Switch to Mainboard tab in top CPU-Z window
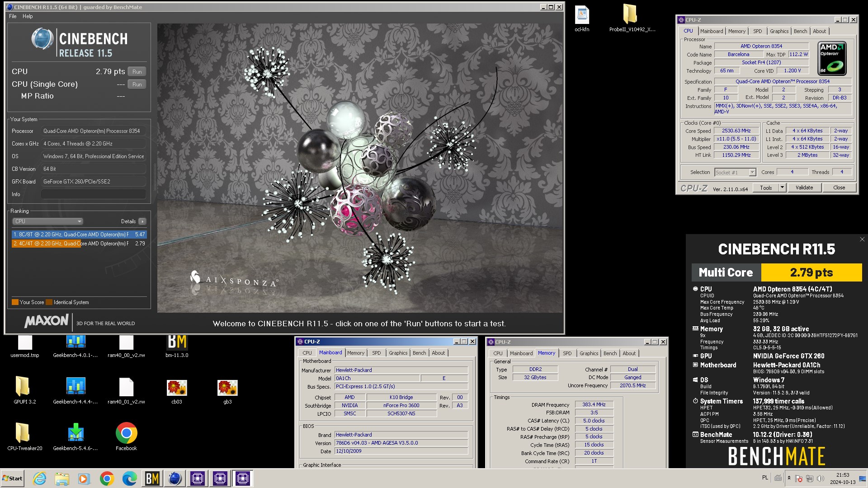Screen dimensions: 868x488 pyautogui.click(x=711, y=31)
